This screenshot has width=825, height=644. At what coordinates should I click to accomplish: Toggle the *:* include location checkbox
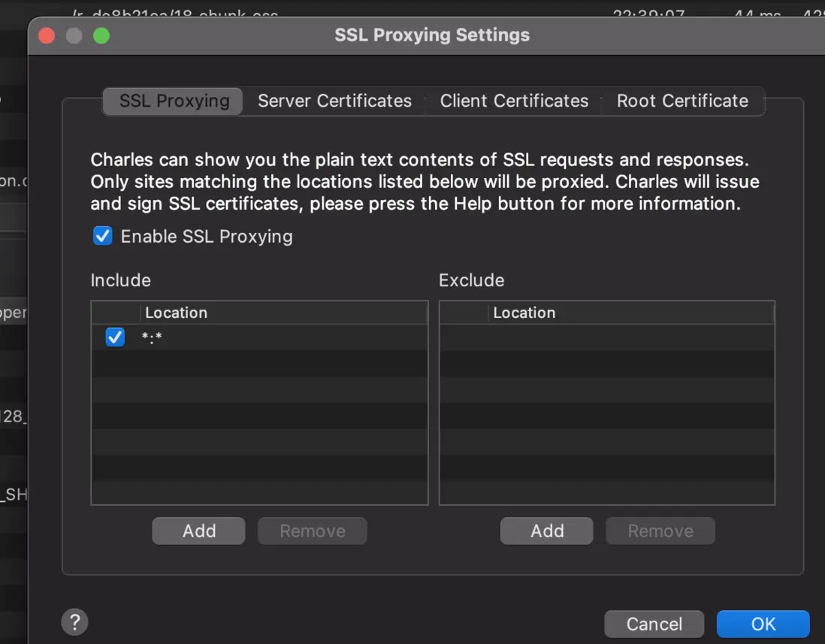click(115, 337)
